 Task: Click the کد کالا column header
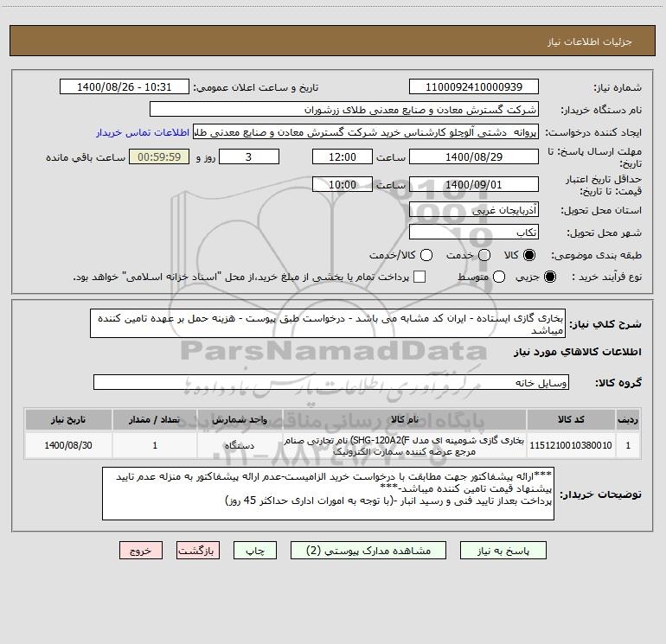coord(571,419)
